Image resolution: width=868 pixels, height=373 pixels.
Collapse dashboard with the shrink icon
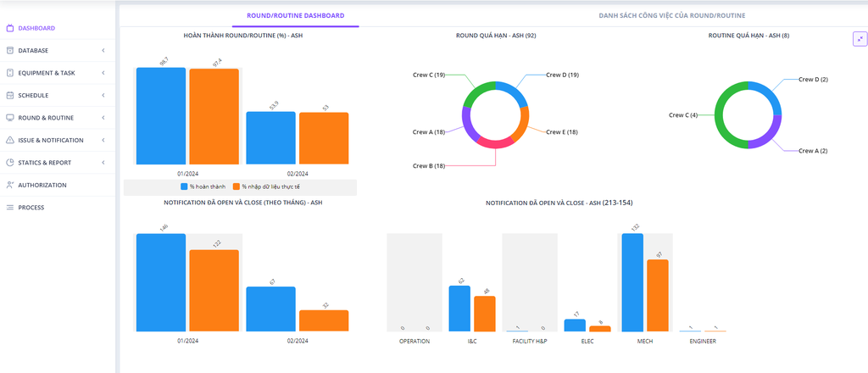click(x=860, y=39)
